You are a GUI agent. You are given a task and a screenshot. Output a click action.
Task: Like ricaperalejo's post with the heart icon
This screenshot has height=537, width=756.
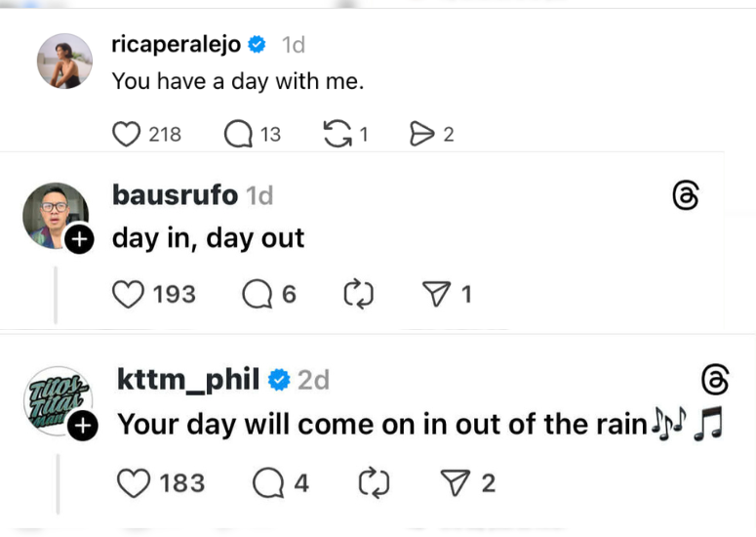[127, 135]
